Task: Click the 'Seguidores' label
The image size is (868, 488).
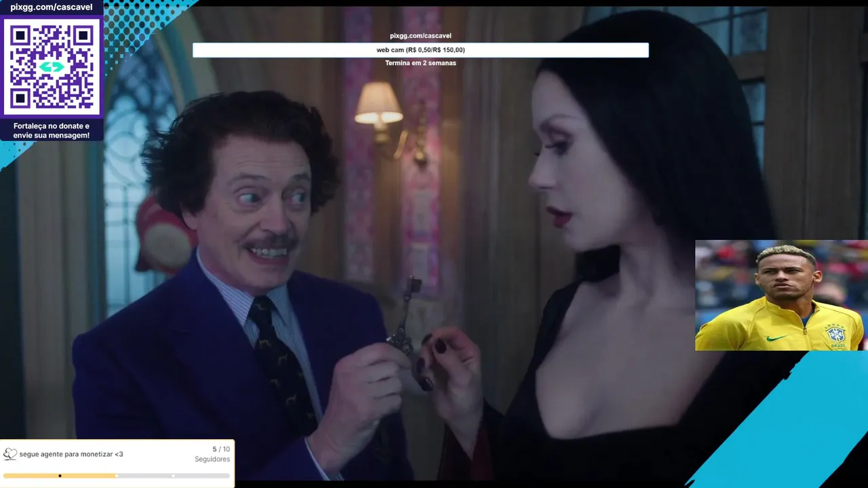Action: tap(212, 460)
